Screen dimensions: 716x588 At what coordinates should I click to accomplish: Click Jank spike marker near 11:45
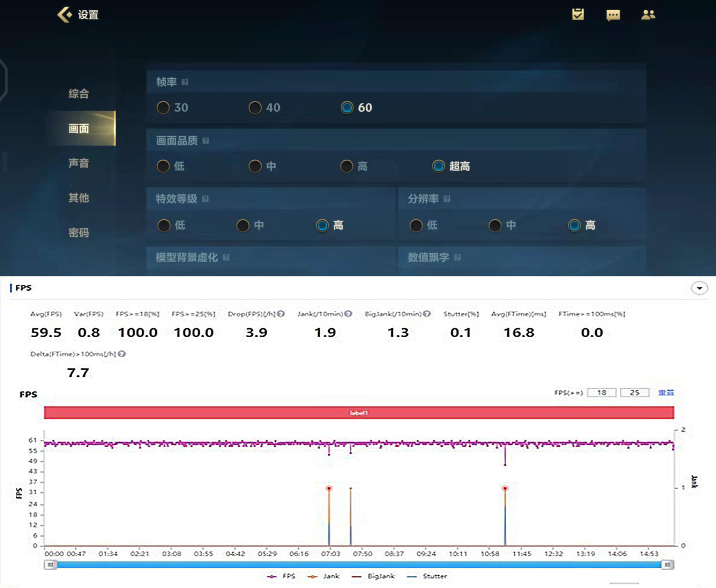tap(505, 488)
